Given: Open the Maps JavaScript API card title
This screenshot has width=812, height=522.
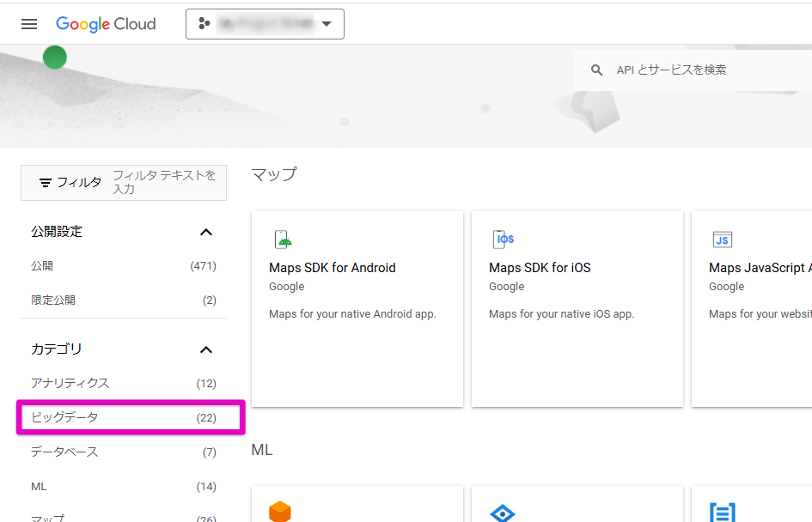Looking at the screenshot, I should point(760,268).
